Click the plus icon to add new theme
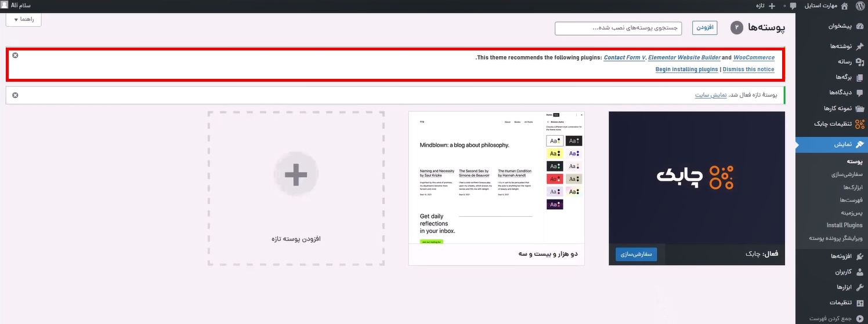Viewport: 868px width, 324px height. [x=295, y=174]
